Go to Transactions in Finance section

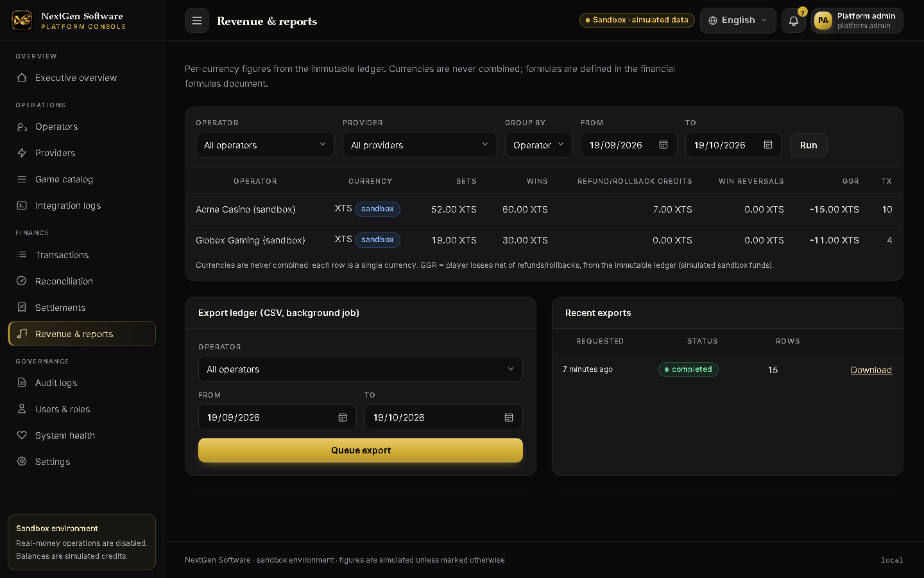coord(81,255)
